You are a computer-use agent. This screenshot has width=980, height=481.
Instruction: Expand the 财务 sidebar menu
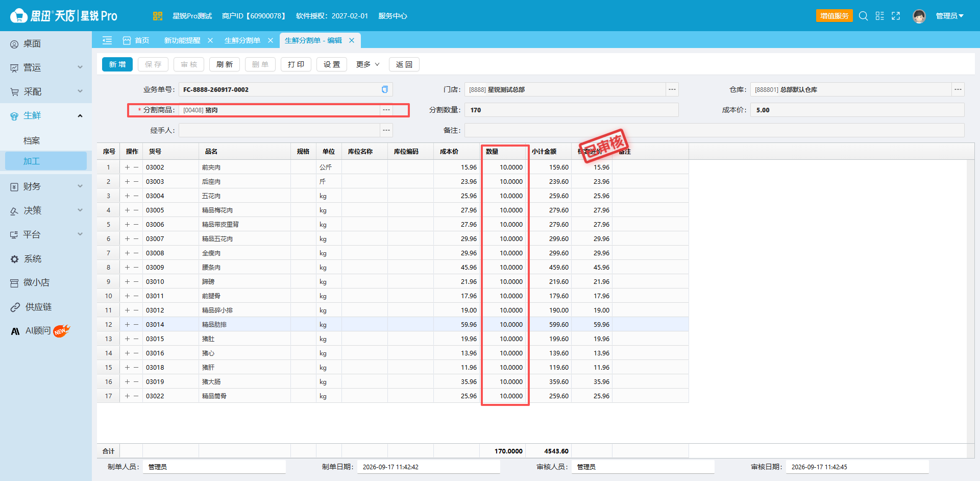tap(46, 186)
